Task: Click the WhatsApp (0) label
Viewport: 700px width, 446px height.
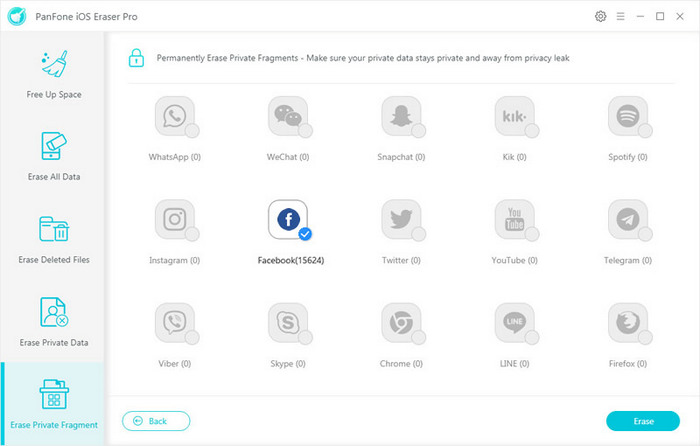Action: 175,157
